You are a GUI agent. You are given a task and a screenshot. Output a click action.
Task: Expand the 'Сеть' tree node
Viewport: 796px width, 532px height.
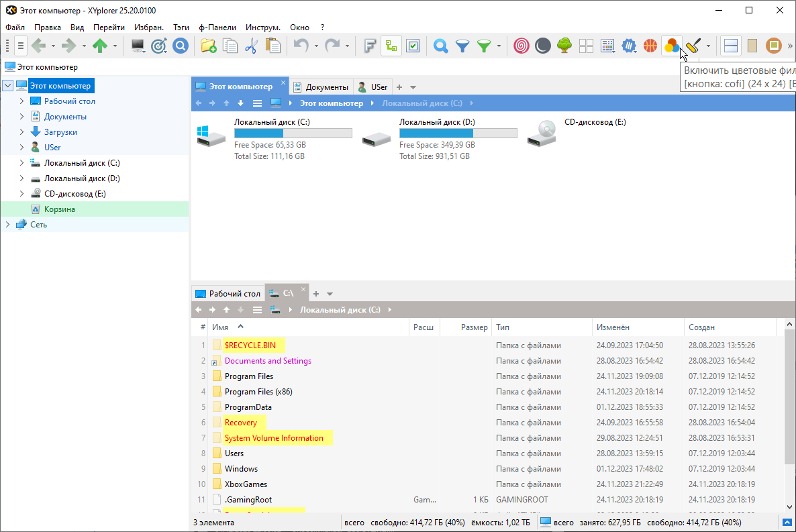[7, 224]
